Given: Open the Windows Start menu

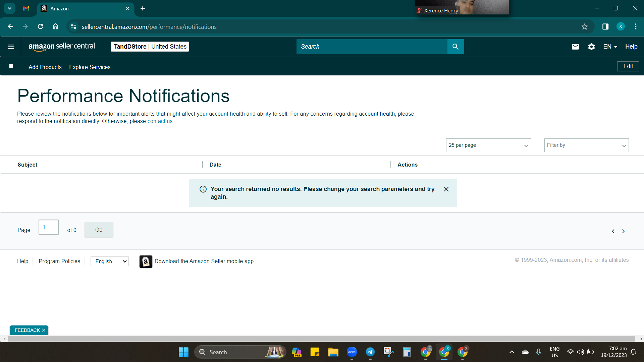Looking at the screenshot, I should tap(183, 352).
